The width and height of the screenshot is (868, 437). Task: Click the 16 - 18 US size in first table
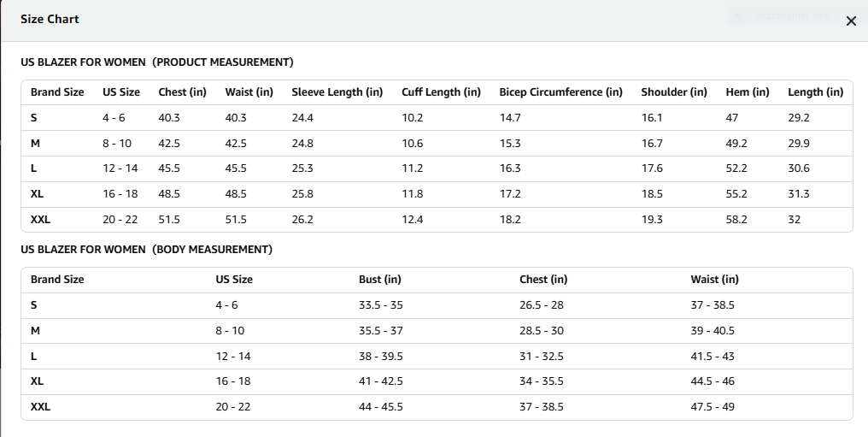120,194
